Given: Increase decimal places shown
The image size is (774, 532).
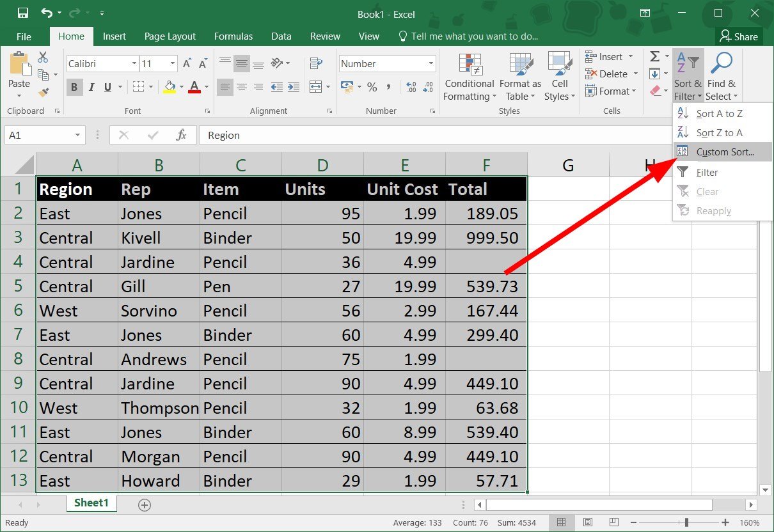Looking at the screenshot, I should [411, 87].
